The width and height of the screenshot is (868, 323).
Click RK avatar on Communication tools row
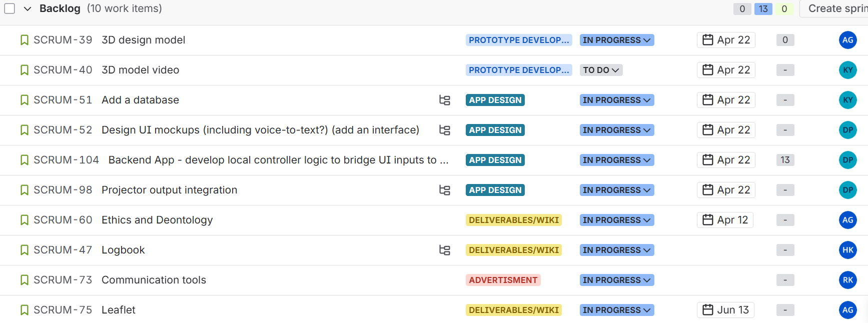pyautogui.click(x=847, y=280)
